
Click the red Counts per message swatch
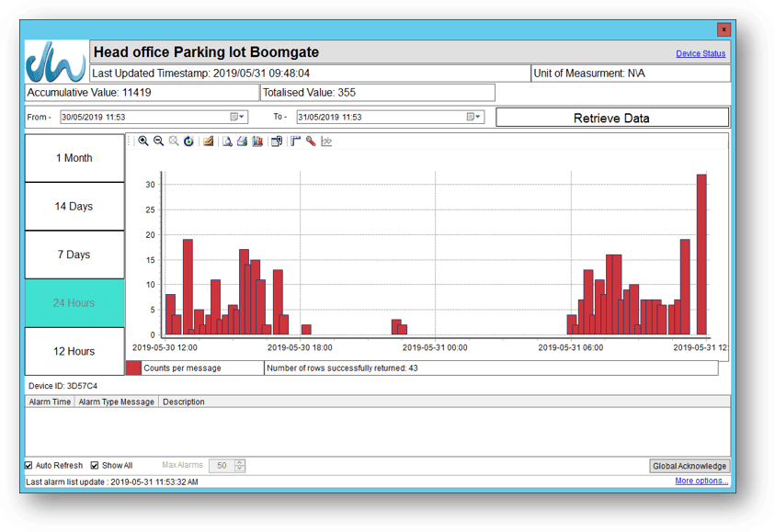pos(133,368)
